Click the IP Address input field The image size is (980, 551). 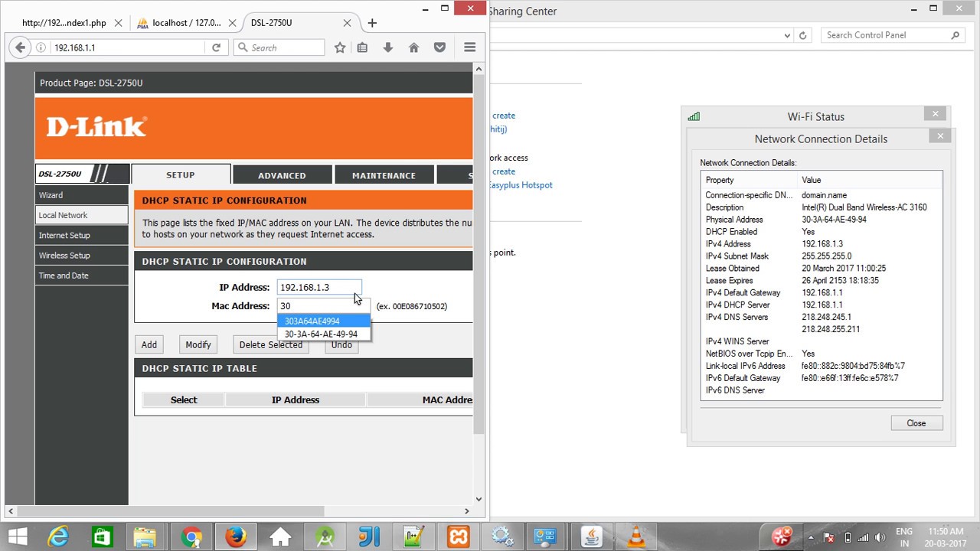(x=319, y=287)
